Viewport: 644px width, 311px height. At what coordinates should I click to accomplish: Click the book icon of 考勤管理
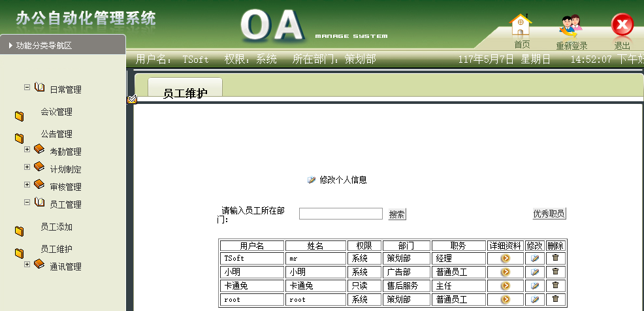point(39,149)
